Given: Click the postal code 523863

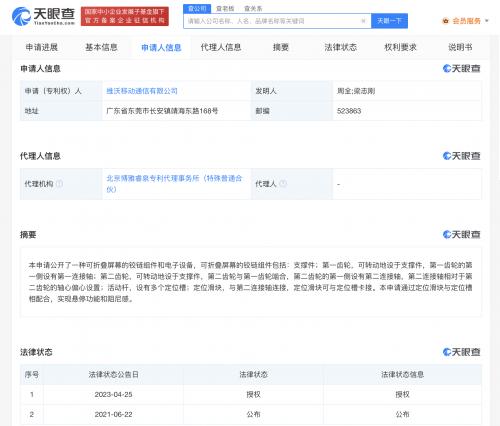Looking at the screenshot, I should 349,111.
